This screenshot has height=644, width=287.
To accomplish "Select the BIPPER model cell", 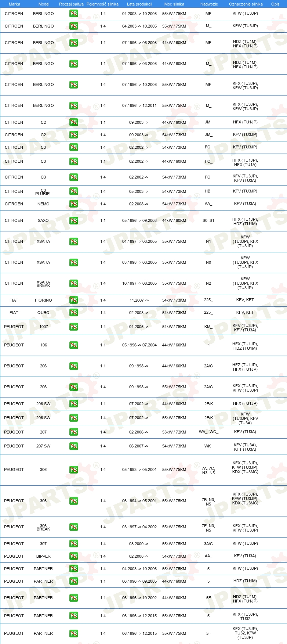I will click(43, 556).
